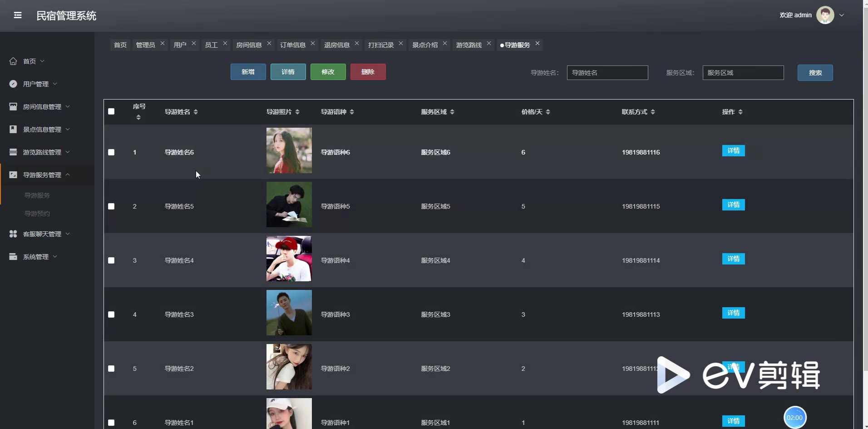
Task: Click the 客服聊天管理 sidebar icon
Action: tap(13, 234)
